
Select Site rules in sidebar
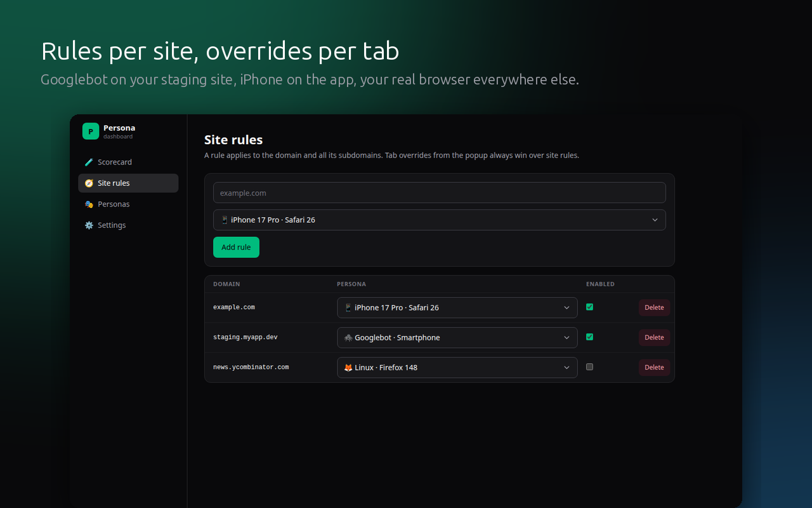pyautogui.click(x=128, y=183)
